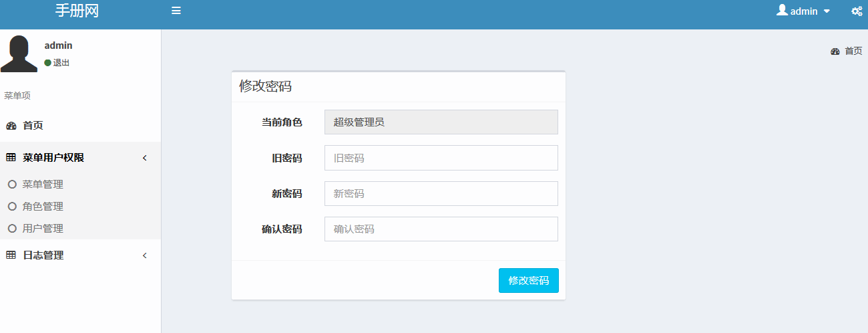Image resolution: width=868 pixels, height=333 pixels.
Task: Go to 首页 in the sidebar menu
Action: coord(33,126)
